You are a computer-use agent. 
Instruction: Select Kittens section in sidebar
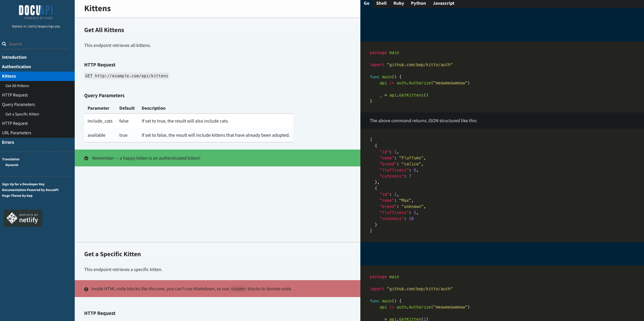click(37, 76)
